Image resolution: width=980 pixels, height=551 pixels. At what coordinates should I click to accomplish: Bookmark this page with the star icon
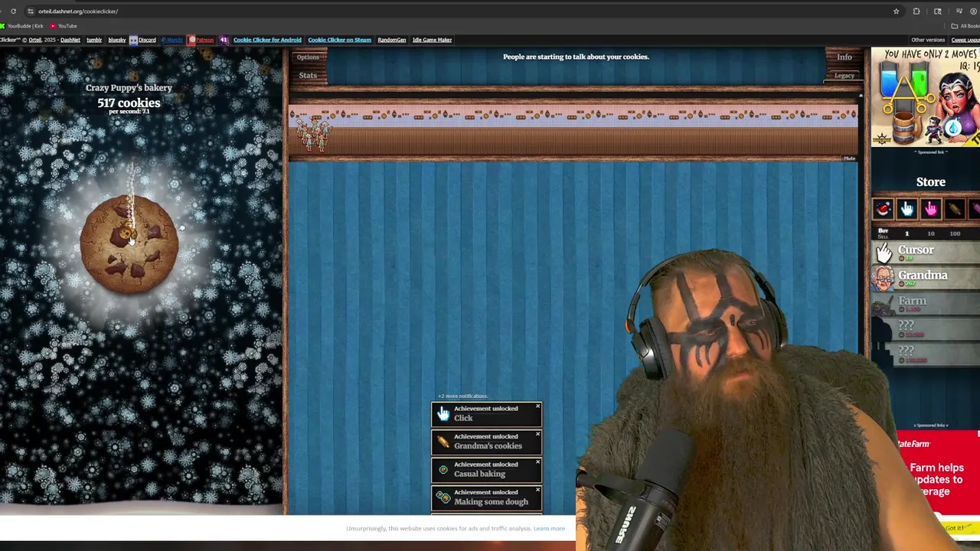(x=896, y=11)
